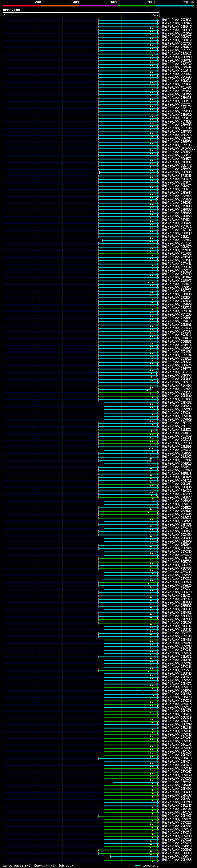
Task: Click the red 20% identity legend segment
Action: point(22,6)
